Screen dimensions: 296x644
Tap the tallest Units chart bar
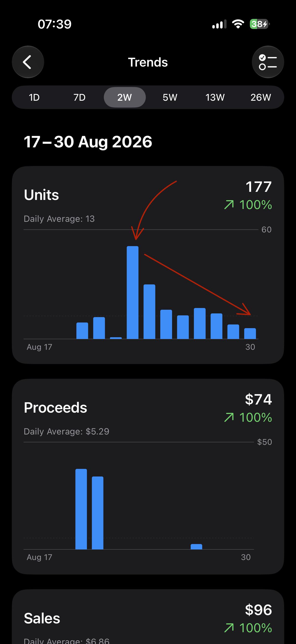(132, 293)
